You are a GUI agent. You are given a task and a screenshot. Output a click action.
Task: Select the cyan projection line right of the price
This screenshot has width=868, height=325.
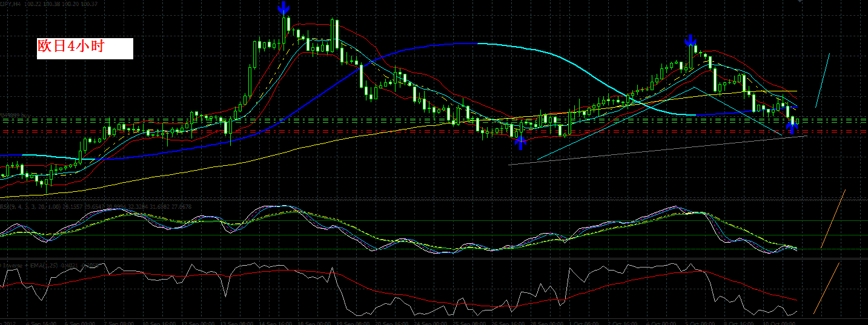[x=823, y=80]
